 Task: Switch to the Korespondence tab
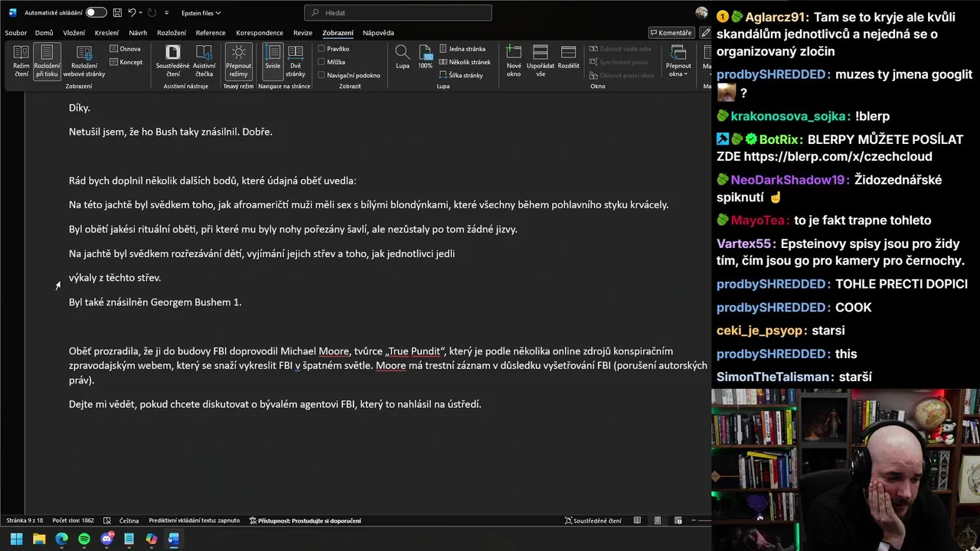click(x=260, y=33)
